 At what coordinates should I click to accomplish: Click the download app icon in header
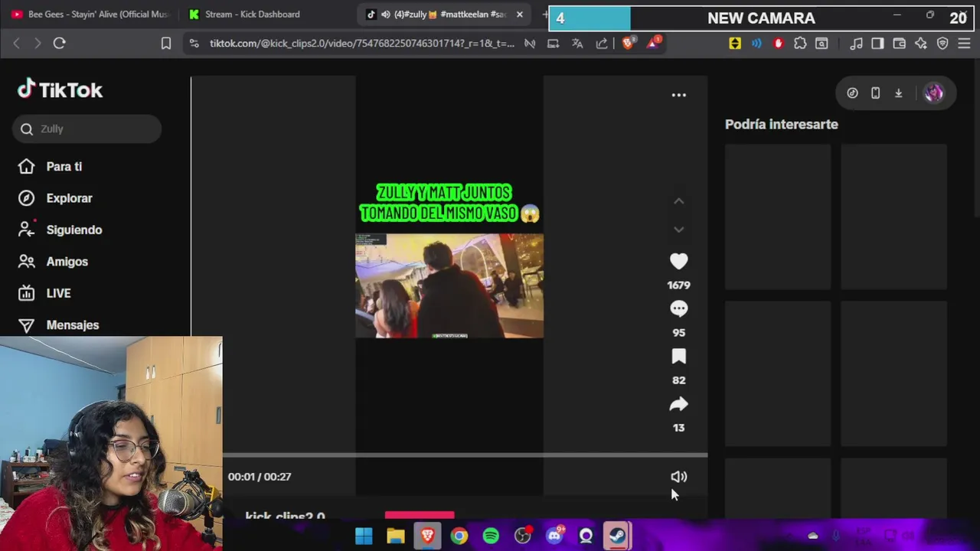(x=899, y=93)
